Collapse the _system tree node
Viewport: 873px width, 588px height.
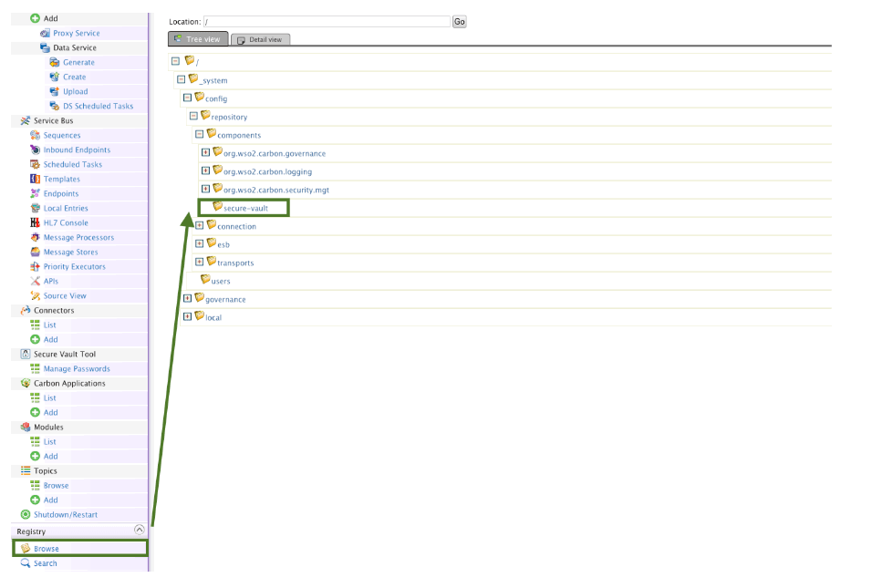[x=181, y=79]
